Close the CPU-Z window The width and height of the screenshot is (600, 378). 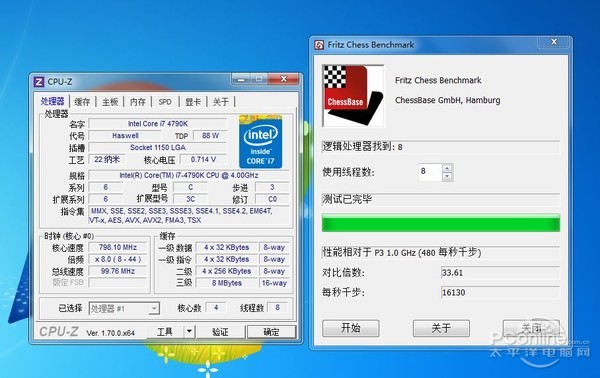[x=284, y=79]
